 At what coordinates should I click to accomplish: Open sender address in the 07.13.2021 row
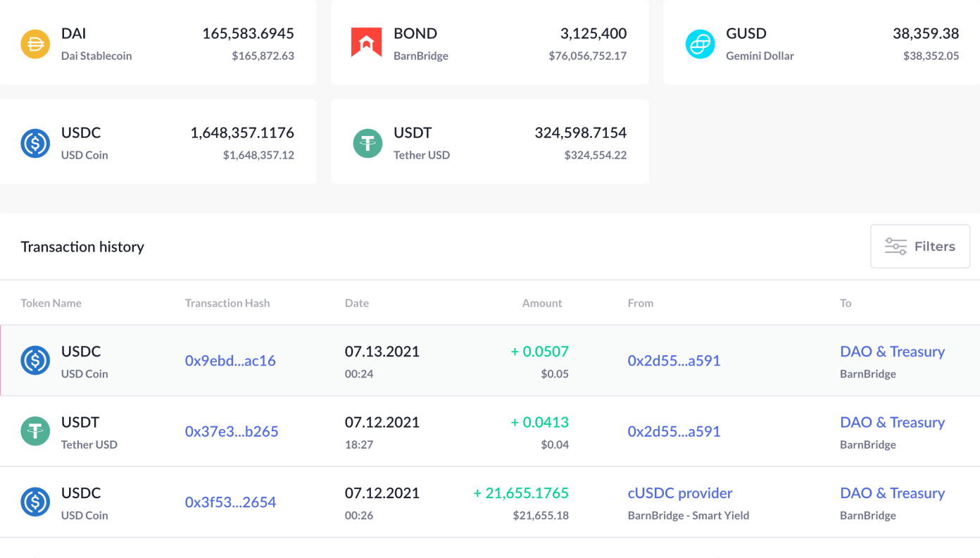(674, 361)
